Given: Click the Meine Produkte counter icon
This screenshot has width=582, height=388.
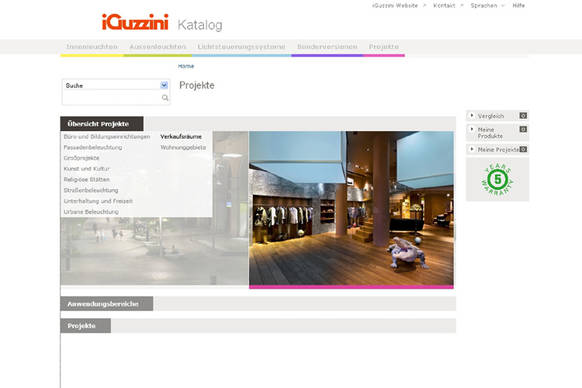Looking at the screenshot, I should 523,129.
